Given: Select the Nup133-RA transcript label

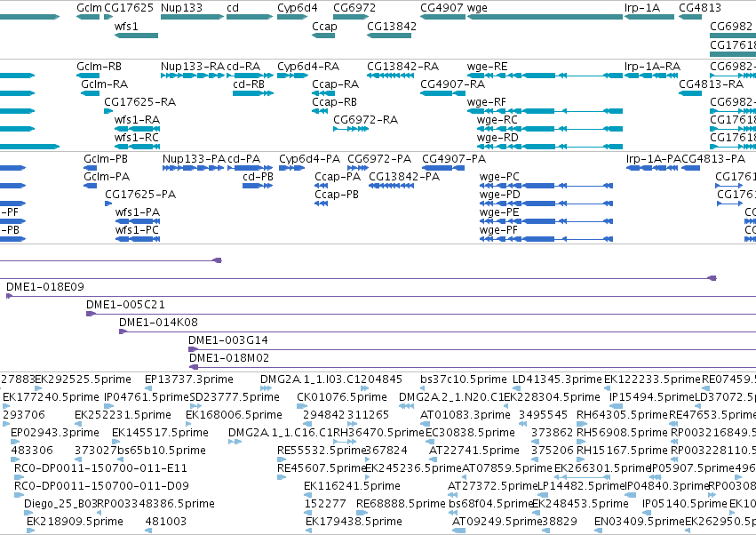Looking at the screenshot, I should [193, 66].
